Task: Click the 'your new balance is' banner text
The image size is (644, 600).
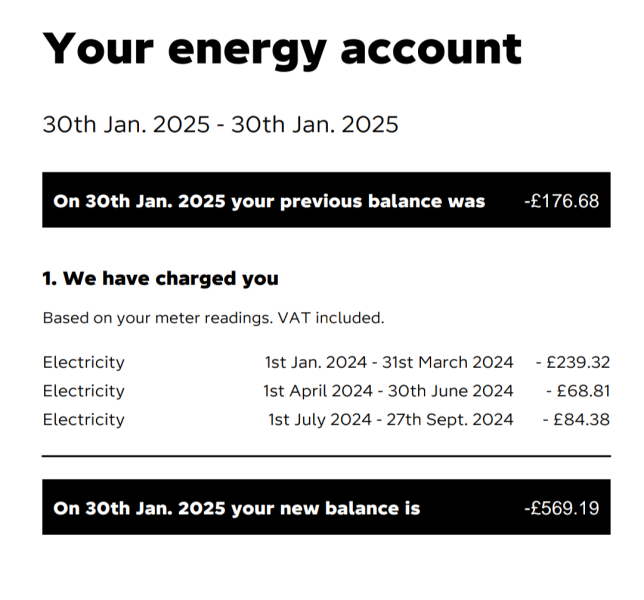Action: click(325, 508)
